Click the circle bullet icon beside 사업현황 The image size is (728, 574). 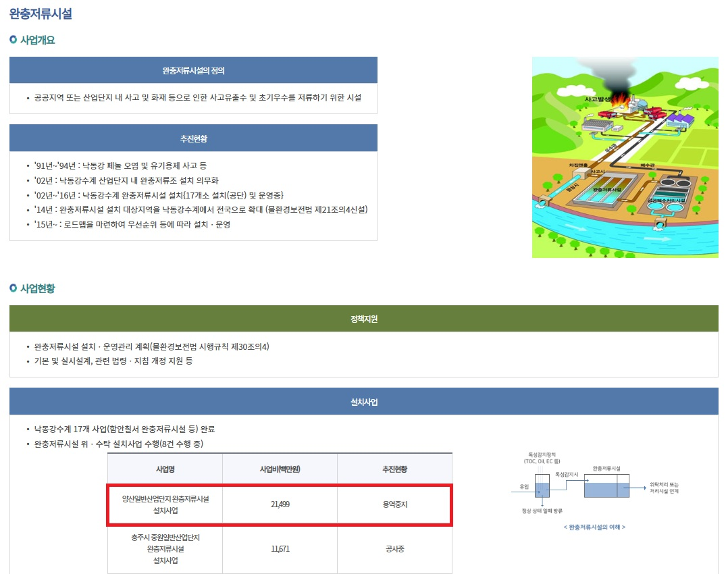point(13,288)
